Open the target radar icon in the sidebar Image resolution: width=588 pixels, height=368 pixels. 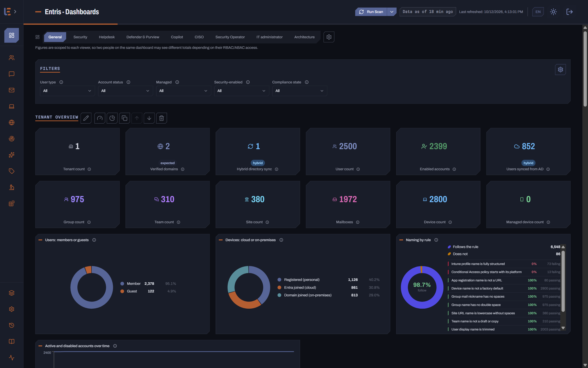12,139
